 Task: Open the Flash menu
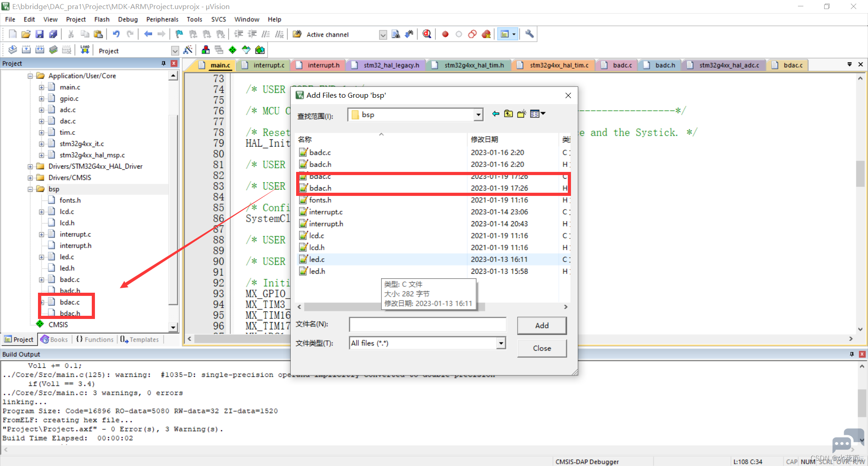pos(102,19)
